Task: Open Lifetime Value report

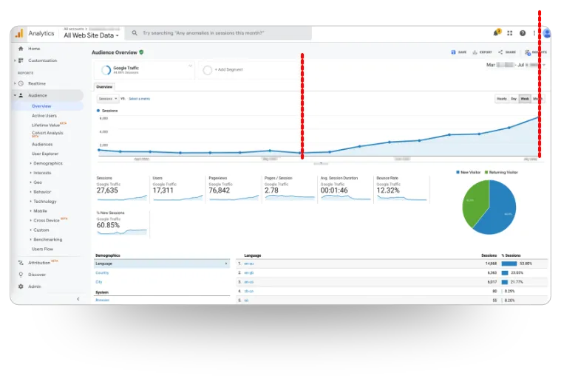Action: point(46,125)
